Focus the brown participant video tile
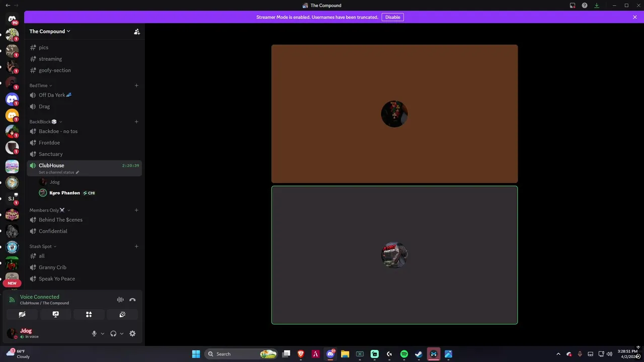The height and width of the screenshot is (362, 644). (x=394, y=114)
